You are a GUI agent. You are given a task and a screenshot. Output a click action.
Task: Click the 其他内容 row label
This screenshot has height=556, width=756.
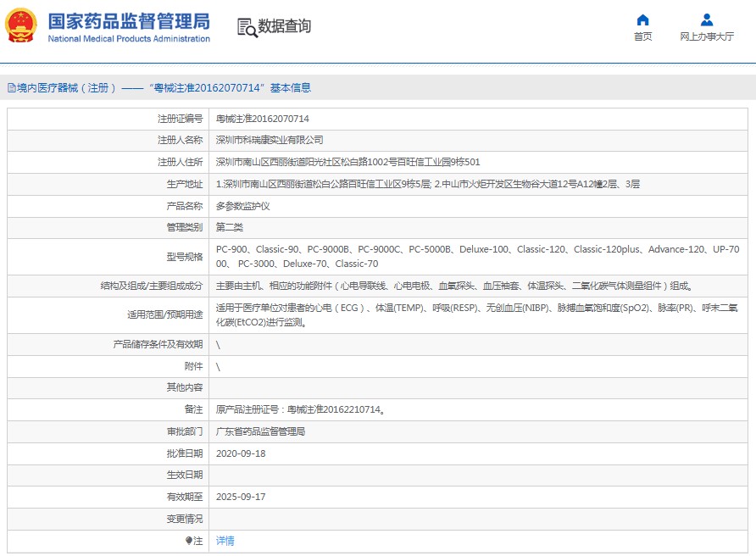point(185,387)
